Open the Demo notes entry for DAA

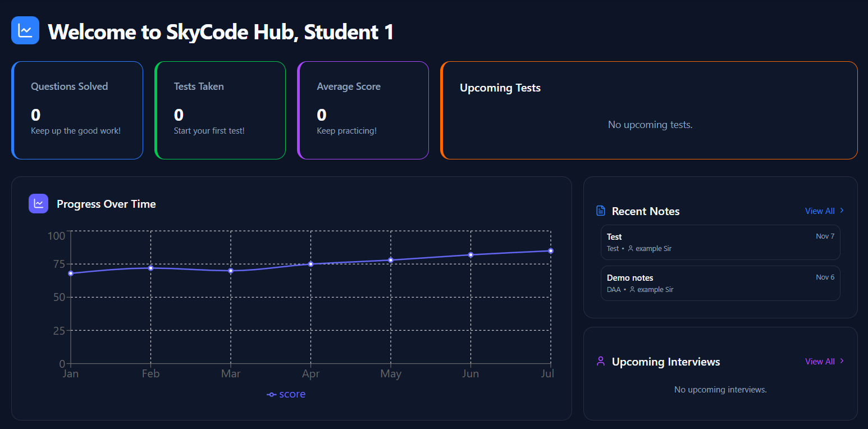pyautogui.click(x=720, y=283)
